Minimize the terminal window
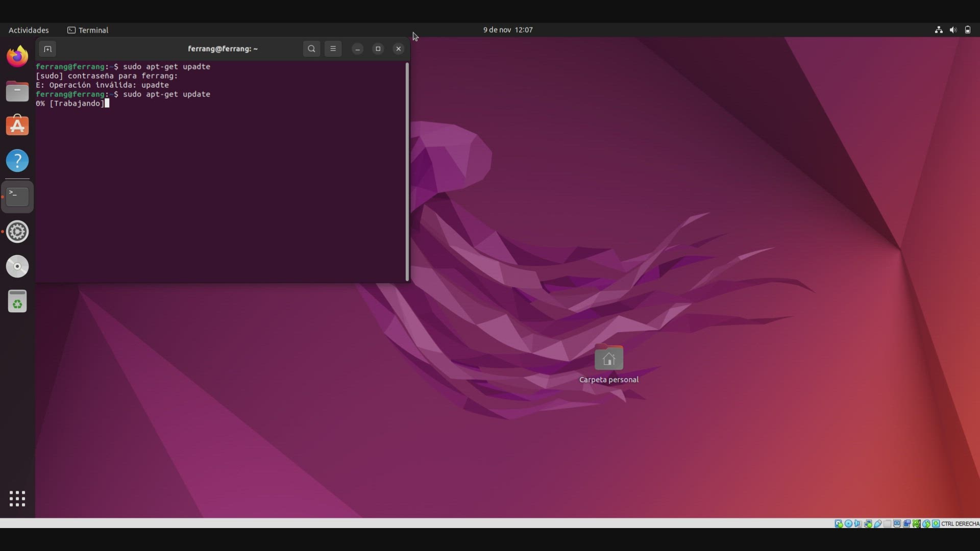This screenshot has width=980, height=551. (x=358, y=49)
